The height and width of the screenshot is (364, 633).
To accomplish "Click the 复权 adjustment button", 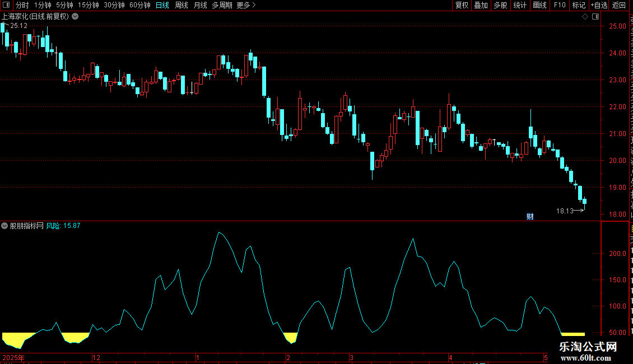I will (462, 5).
